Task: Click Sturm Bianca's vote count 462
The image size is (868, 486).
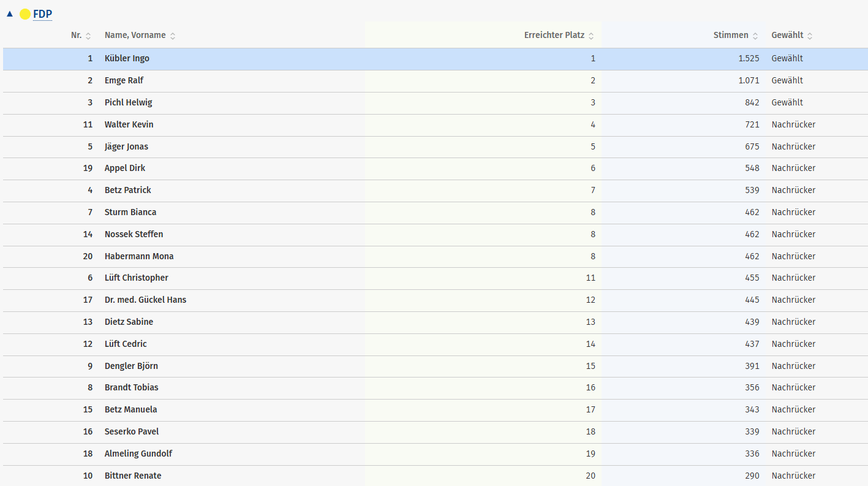Action: (752, 213)
